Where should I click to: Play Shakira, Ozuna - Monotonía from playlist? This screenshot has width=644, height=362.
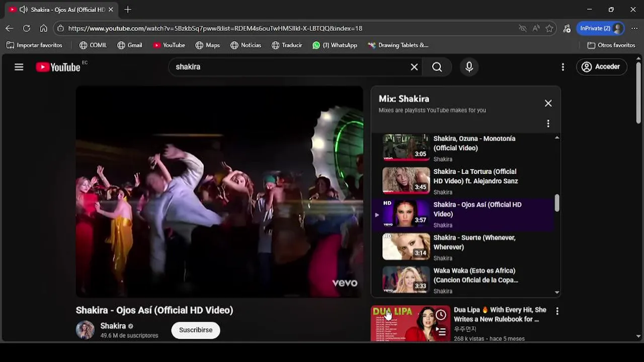[x=462, y=148]
